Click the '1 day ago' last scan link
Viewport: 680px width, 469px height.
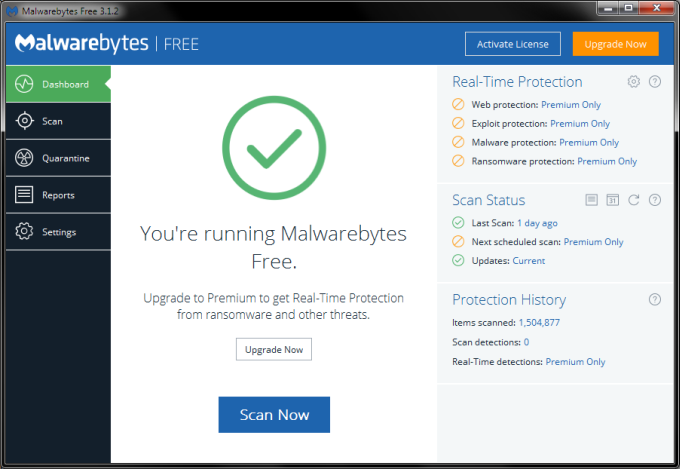[x=537, y=223]
